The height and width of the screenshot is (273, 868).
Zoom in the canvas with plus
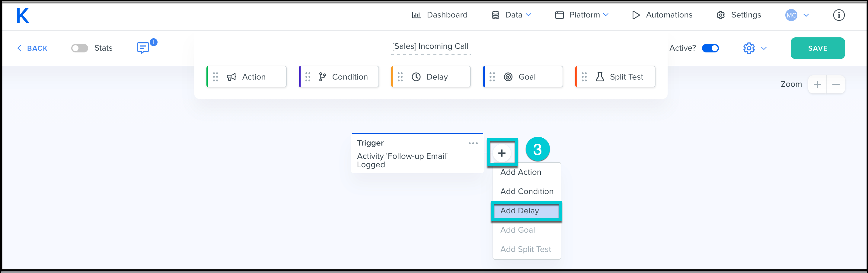[817, 84]
